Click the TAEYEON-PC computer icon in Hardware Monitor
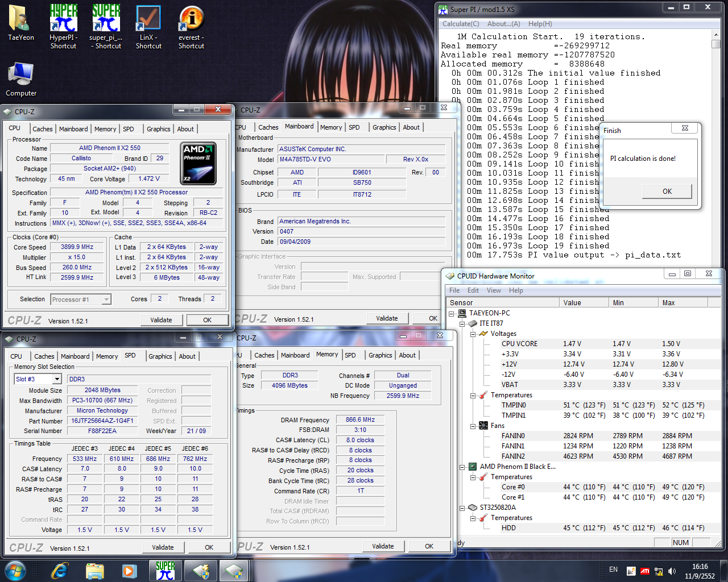Image resolution: width=728 pixels, height=582 pixels. point(462,313)
